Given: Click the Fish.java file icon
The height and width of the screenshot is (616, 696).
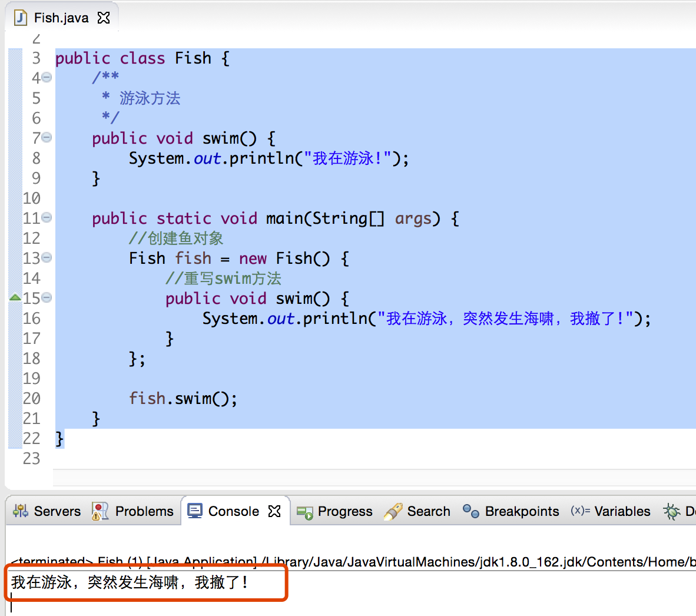Looking at the screenshot, I should tap(21, 18).
